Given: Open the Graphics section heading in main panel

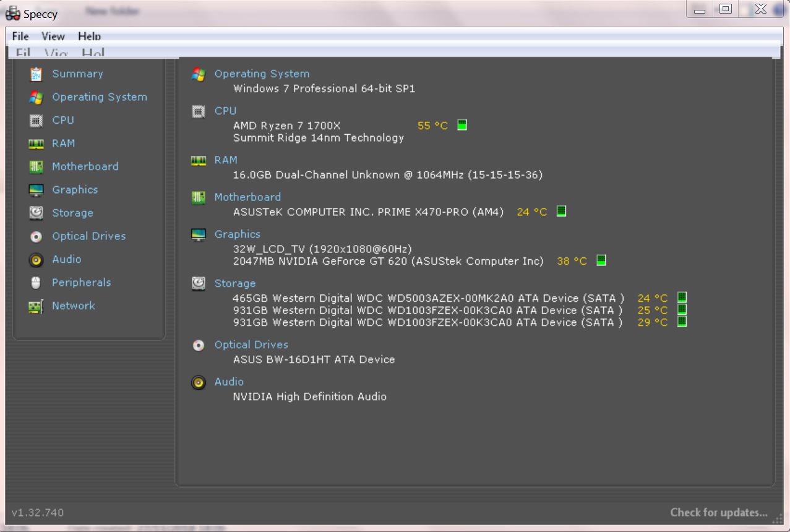Looking at the screenshot, I should pyautogui.click(x=237, y=234).
